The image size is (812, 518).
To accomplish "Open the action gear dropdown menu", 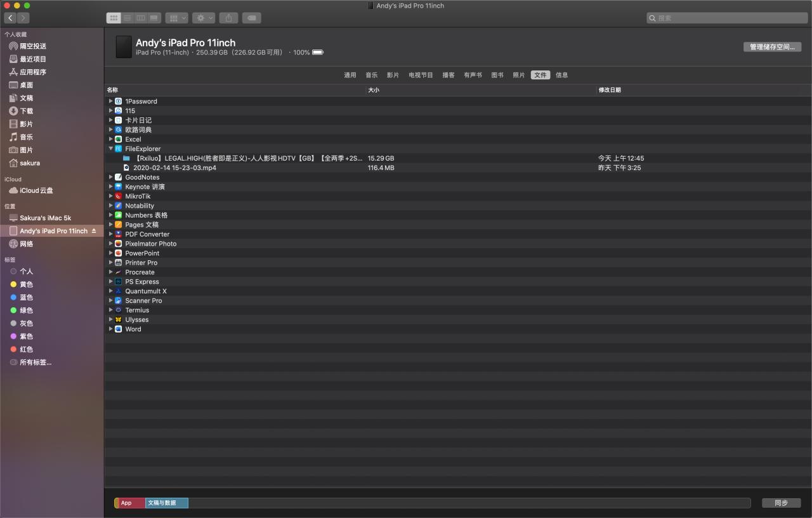I will tap(204, 18).
